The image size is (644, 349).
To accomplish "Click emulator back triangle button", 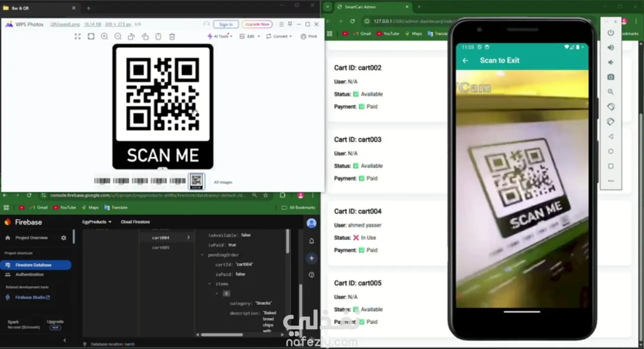I will click(611, 136).
